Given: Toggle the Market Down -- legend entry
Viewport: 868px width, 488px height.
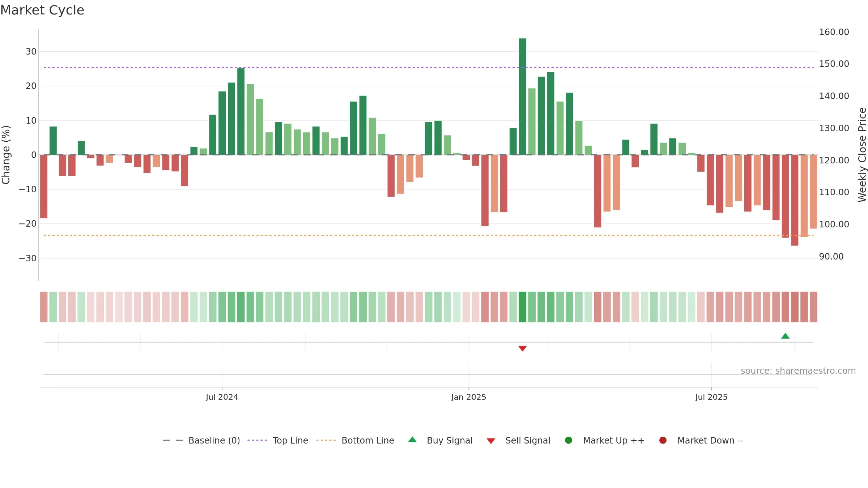Looking at the screenshot, I should (x=701, y=441).
